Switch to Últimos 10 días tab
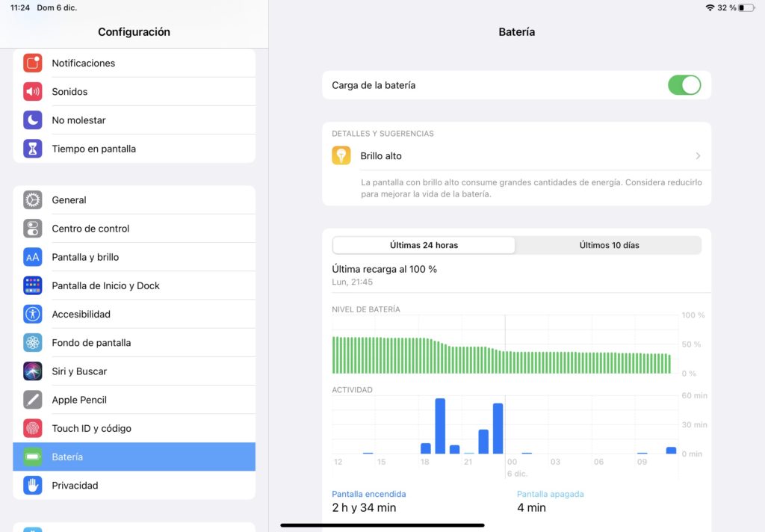Screen dimensions: 765x532 609,245
